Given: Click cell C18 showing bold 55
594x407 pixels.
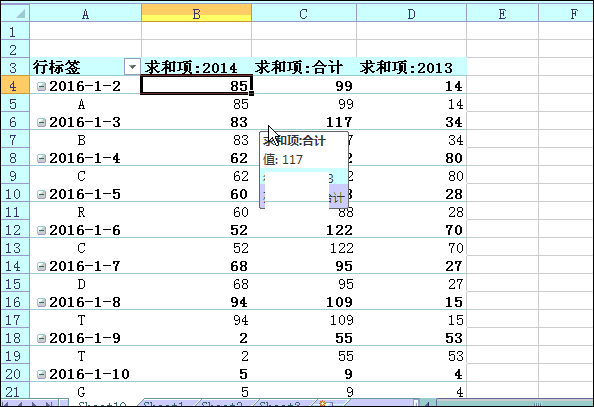Looking at the screenshot, I should (304, 337).
